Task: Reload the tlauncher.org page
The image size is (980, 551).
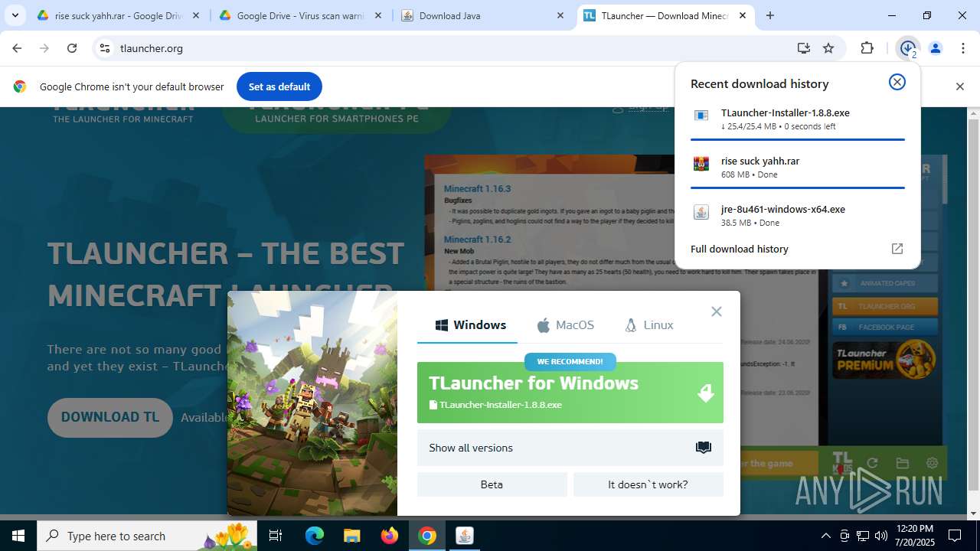Action: pos(72,48)
